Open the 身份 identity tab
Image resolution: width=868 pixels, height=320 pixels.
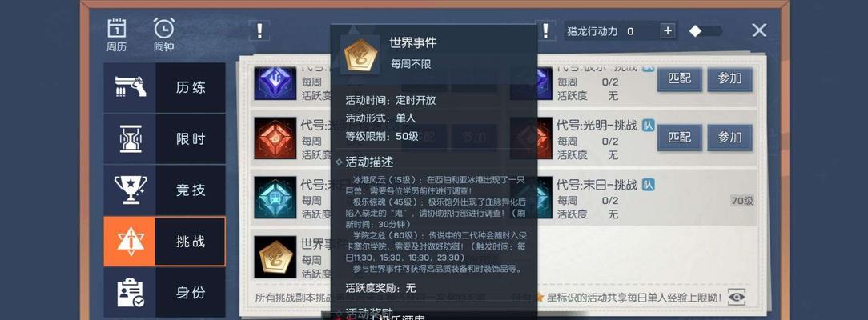tap(164, 292)
